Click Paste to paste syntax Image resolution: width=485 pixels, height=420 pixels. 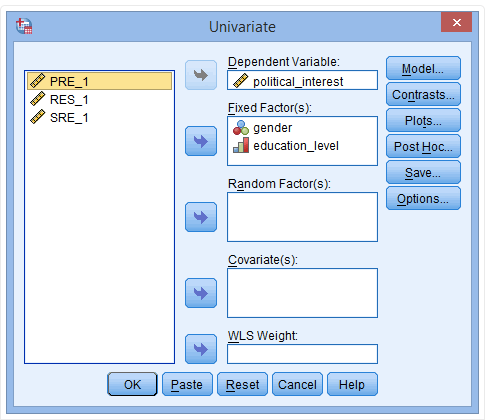(x=187, y=384)
